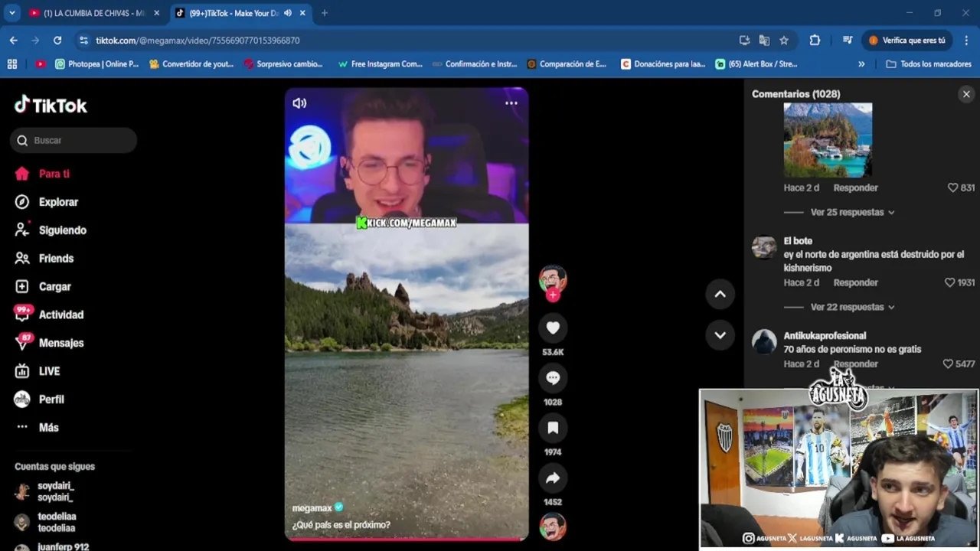Open media control icon in toolbar

pyautogui.click(x=848, y=41)
